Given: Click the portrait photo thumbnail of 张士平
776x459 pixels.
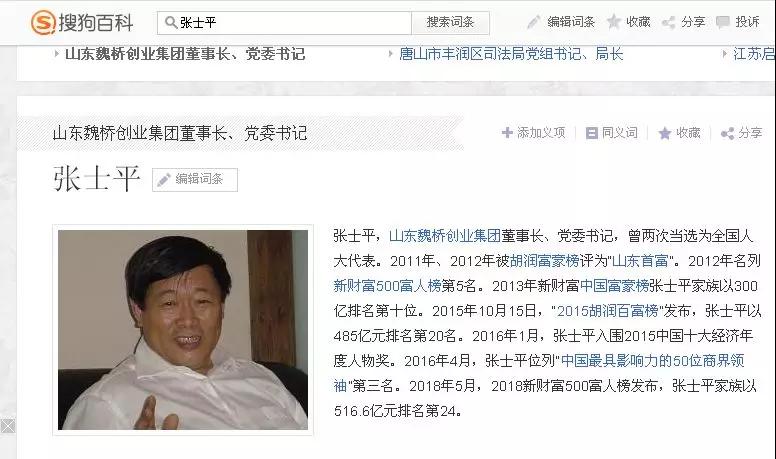Looking at the screenshot, I should [x=183, y=330].
